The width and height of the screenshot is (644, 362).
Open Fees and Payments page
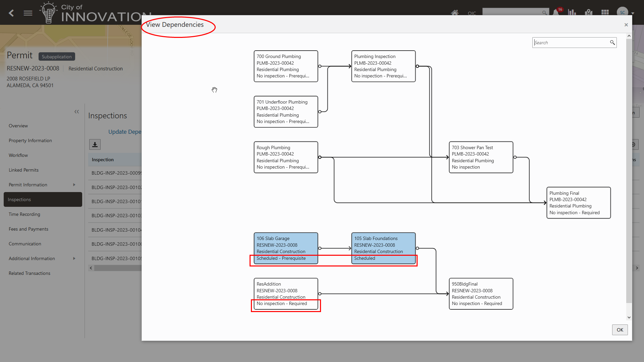point(29,229)
